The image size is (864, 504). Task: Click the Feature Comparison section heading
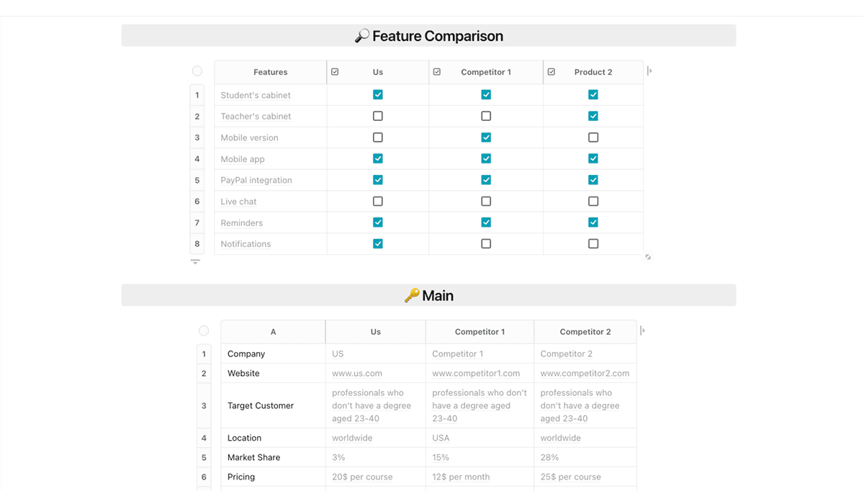click(x=429, y=36)
